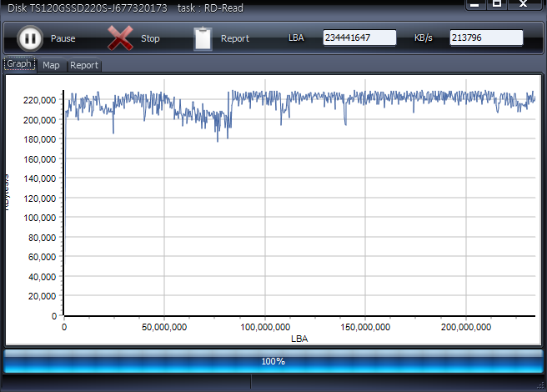Viewport: 547px width, 392px height.
Task: Select the Report tab below the toolbar
Action: pyautogui.click(x=83, y=65)
